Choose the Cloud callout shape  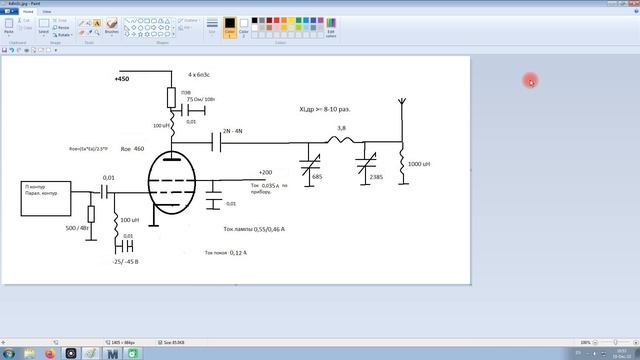click(167, 35)
